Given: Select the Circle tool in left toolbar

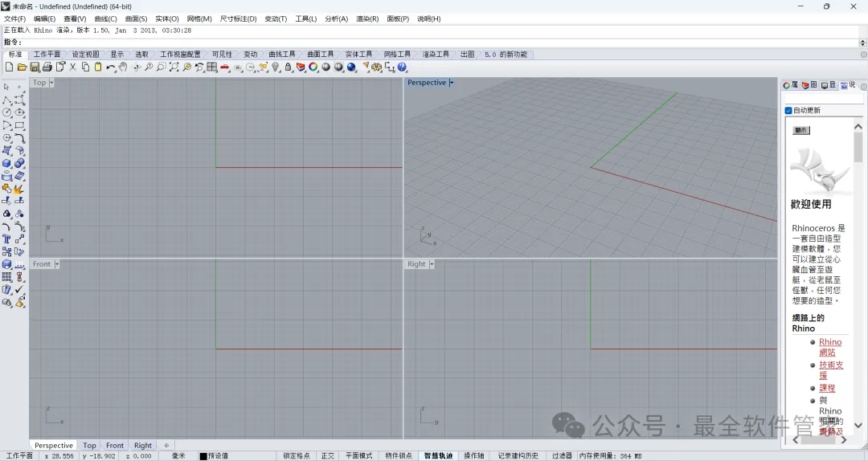Looking at the screenshot, I should [6, 112].
